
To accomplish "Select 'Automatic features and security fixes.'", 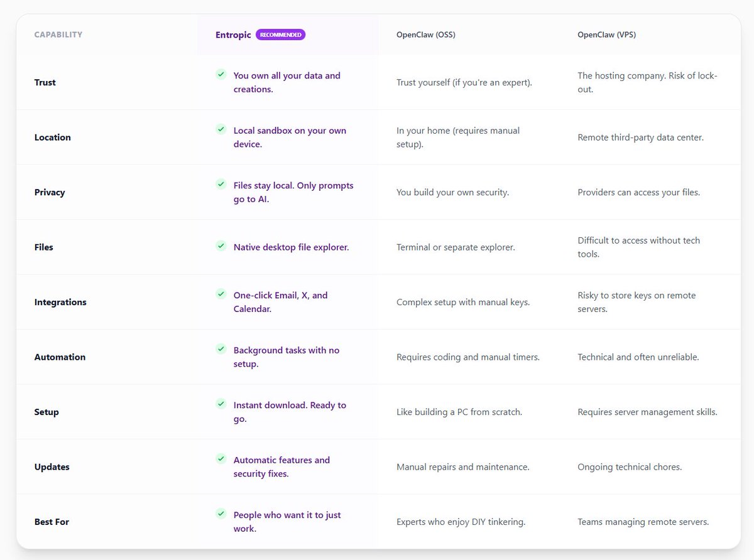I will tap(281, 467).
